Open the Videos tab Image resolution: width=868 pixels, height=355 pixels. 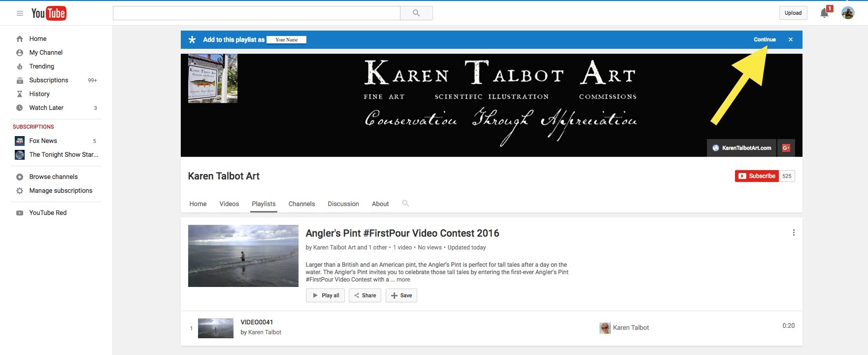[229, 204]
